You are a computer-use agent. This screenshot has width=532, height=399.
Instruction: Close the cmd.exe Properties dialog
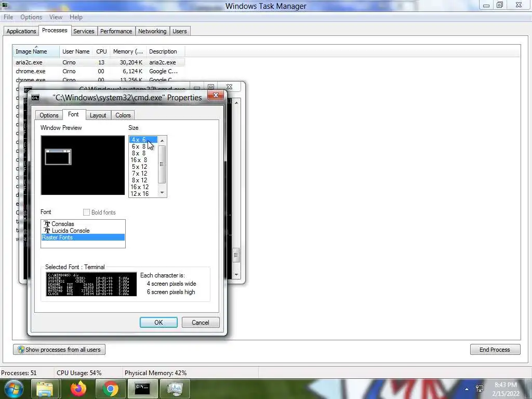[x=216, y=96]
